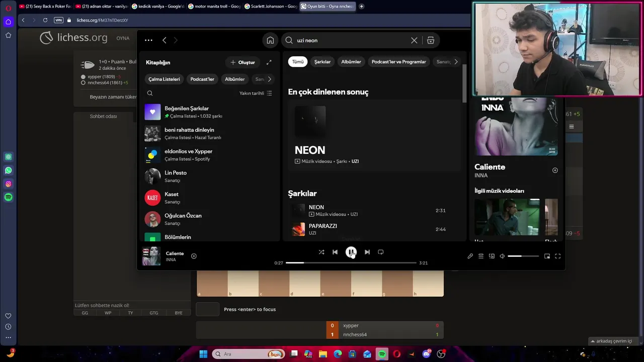Play the NEON song row
Image resolution: width=644 pixels, height=362 pixels.
coord(374,211)
